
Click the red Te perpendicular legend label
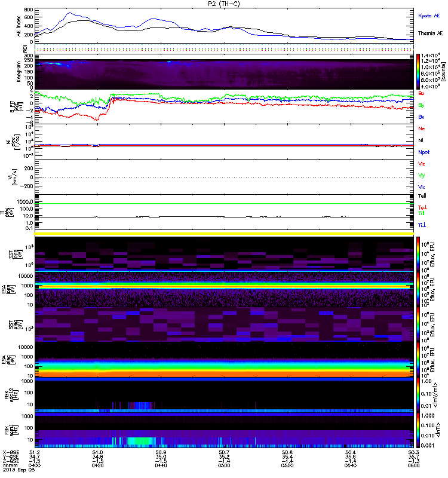coord(422,207)
